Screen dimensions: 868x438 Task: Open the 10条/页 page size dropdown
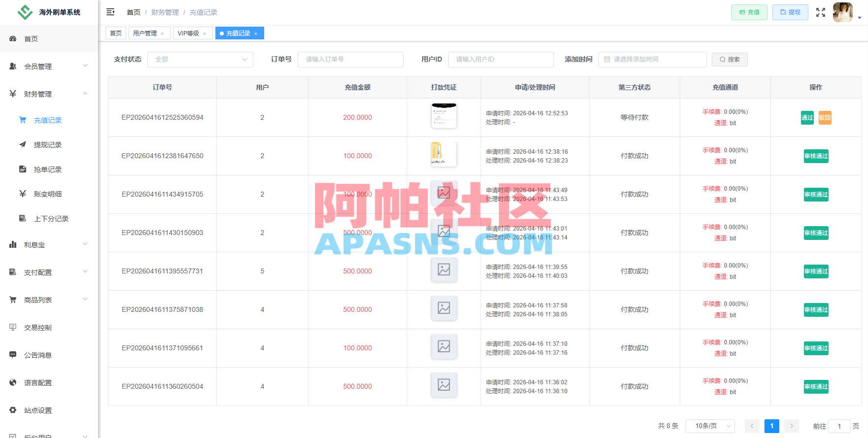coord(710,426)
